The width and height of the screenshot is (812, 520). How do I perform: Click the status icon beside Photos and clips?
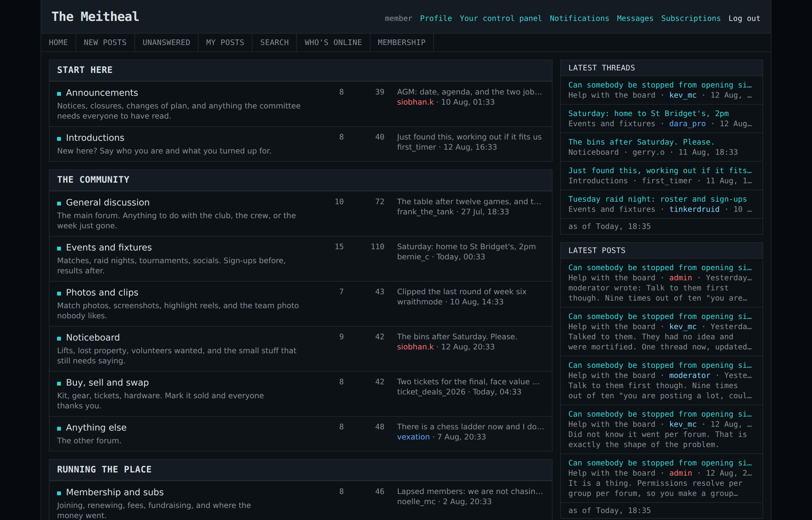pos(59,293)
